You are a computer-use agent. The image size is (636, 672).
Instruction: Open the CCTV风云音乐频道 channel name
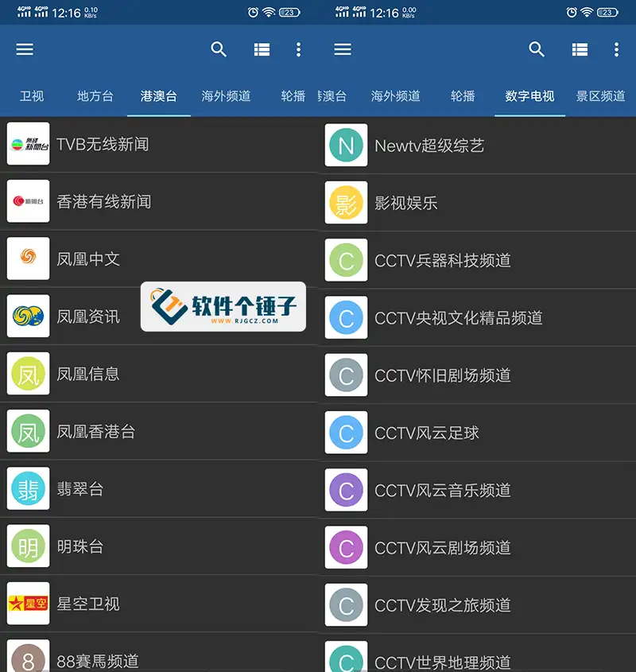pyautogui.click(x=443, y=491)
